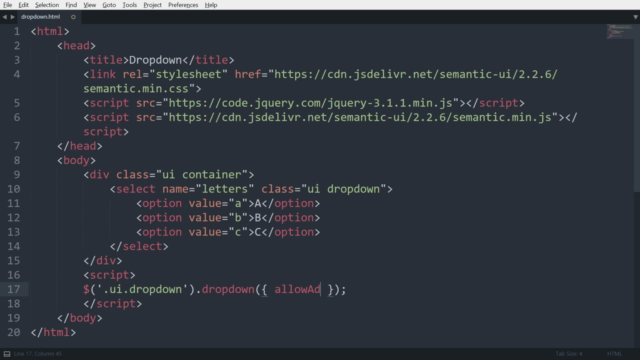
Task: Change Tab Size setting in status bar
Action: coord(569,354)
